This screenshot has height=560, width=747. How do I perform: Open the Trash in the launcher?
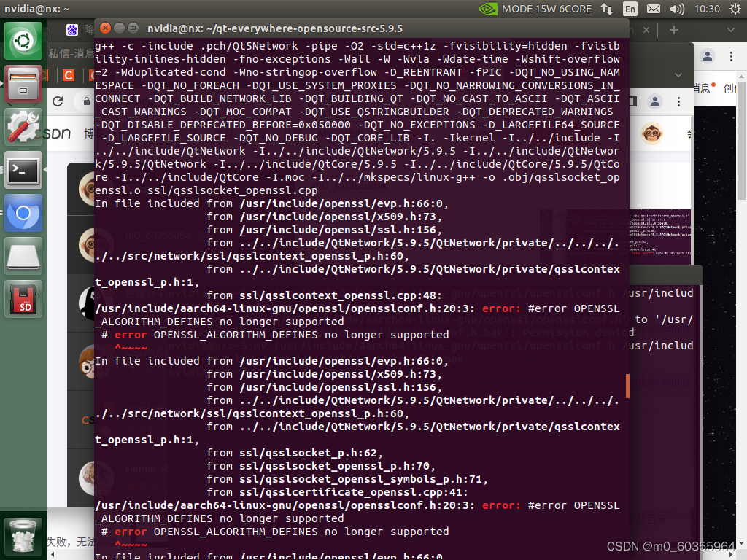pos(23,536)
